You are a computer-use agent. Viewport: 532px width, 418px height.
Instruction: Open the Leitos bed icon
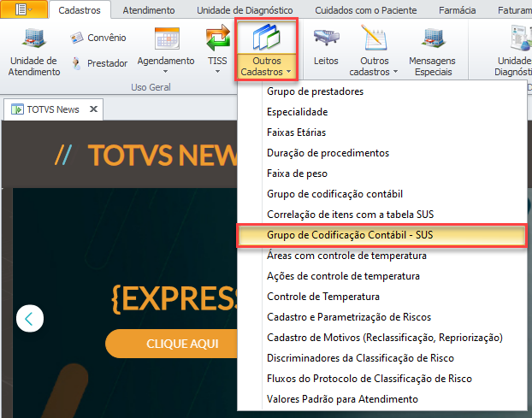(326, 38)
